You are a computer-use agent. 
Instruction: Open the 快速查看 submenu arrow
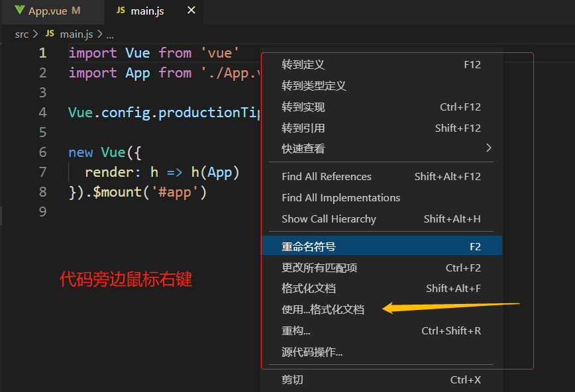point(489,148)
